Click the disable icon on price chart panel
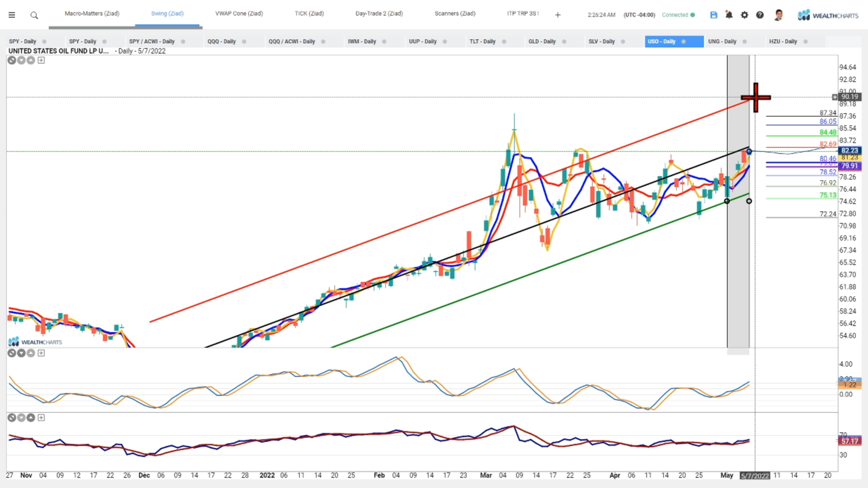The image size is (868, 488). click(x=12, y=60)
